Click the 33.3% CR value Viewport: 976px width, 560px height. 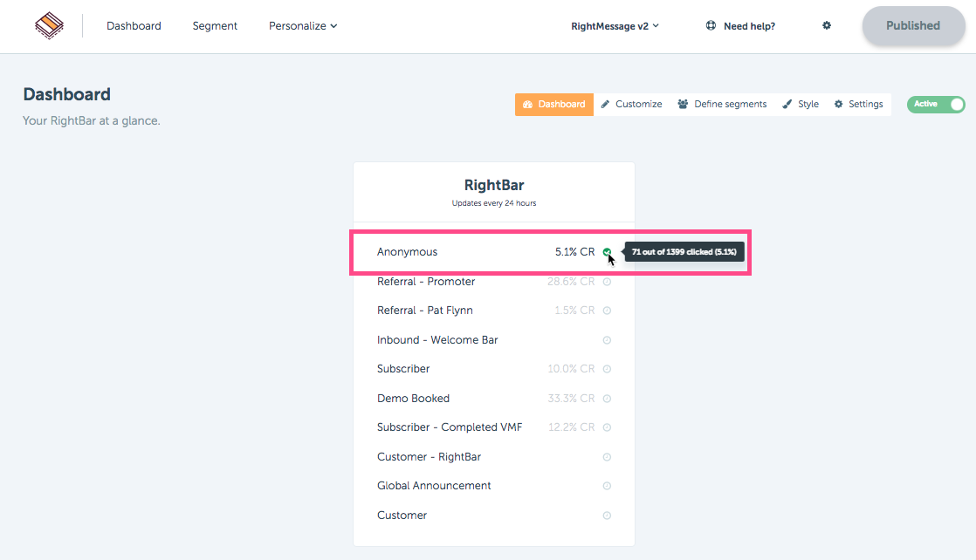click(571, 399)
